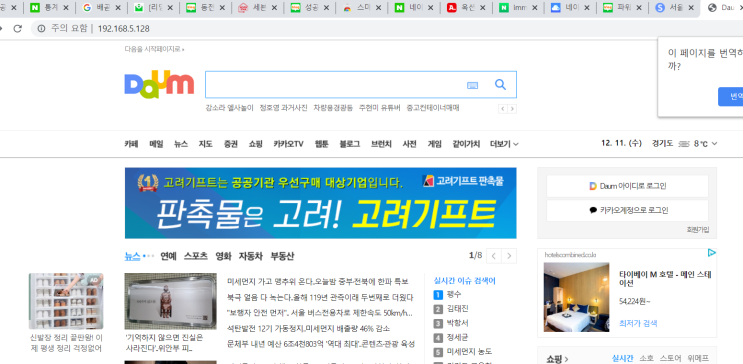Open the 웹툰 menu
The height and width of the screenshot is (364, 743).
click(x=321, y=144)
